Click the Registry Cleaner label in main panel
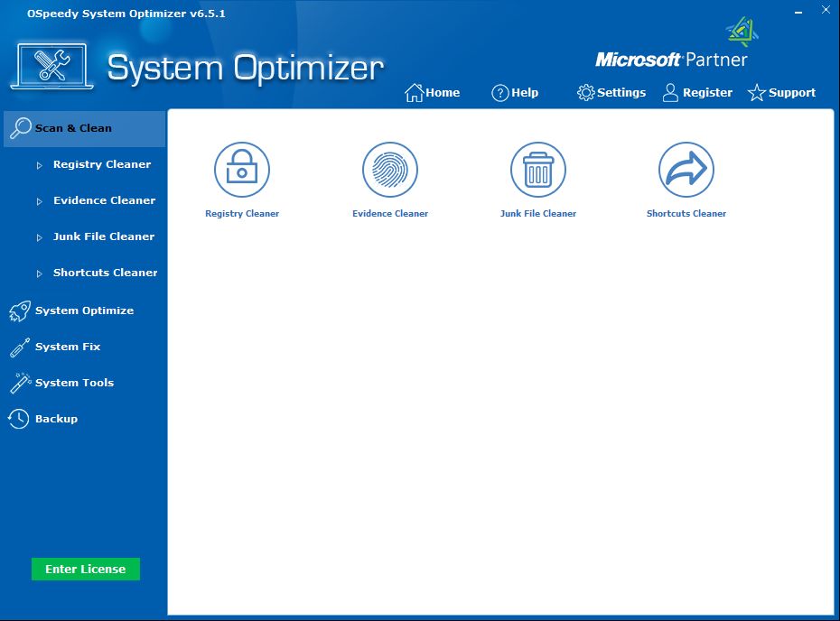This screenshot has width=840, height=621. [242, 214]
